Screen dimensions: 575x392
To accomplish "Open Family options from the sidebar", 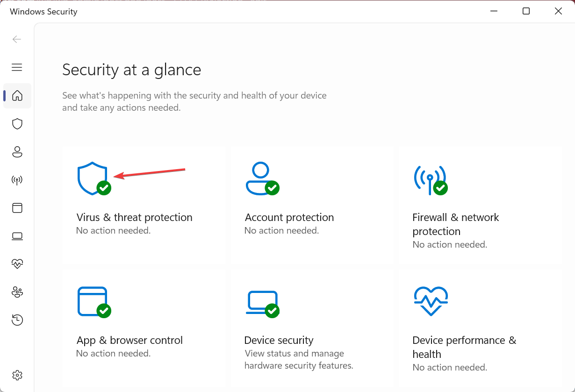I will coord(17,292).
